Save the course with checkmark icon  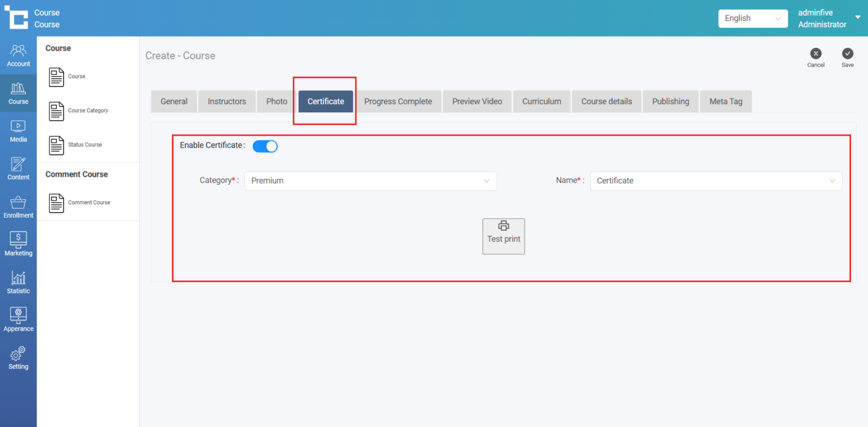(x=847, y=54)
